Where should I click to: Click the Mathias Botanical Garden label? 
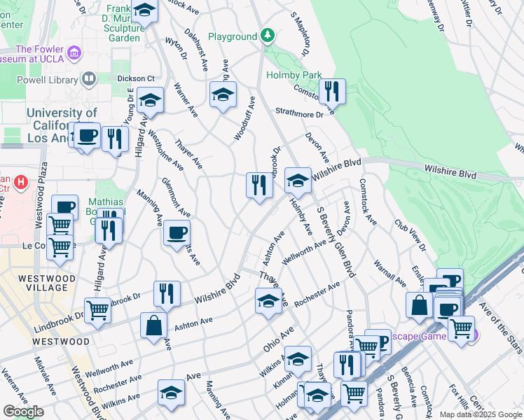click(106, 211)
